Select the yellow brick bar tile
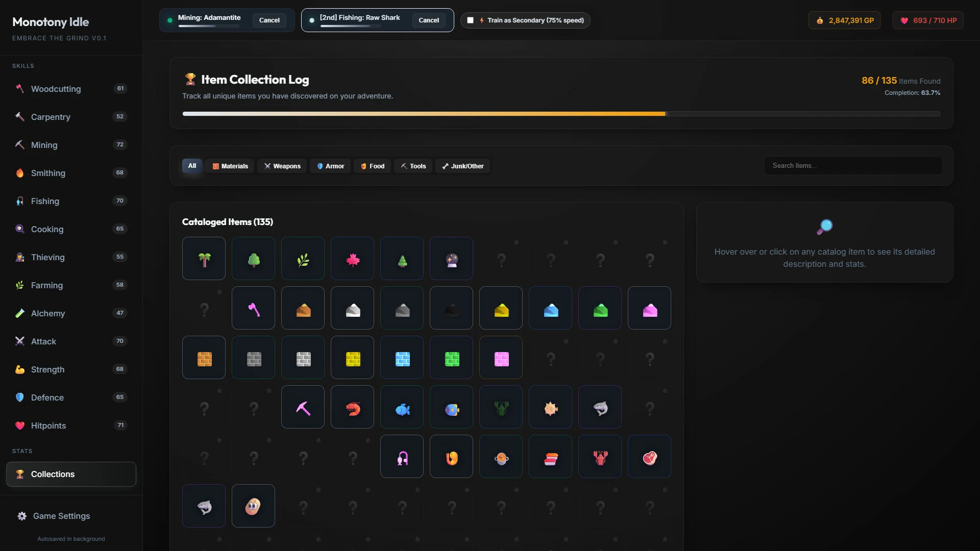The image size is (980, 551). 352,357
